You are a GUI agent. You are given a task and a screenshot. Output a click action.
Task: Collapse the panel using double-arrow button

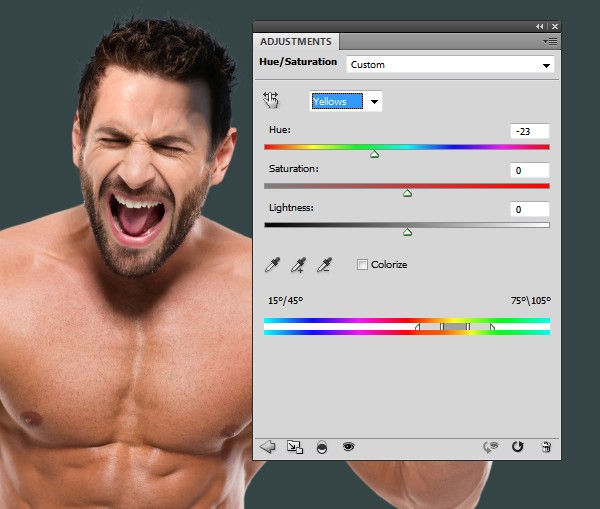click(x=540, y=26)
